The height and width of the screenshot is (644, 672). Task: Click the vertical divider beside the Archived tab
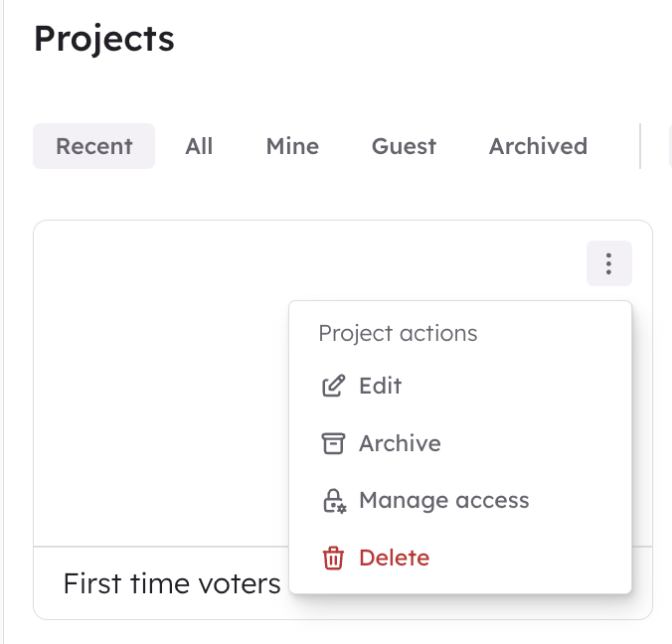point(640,146)
